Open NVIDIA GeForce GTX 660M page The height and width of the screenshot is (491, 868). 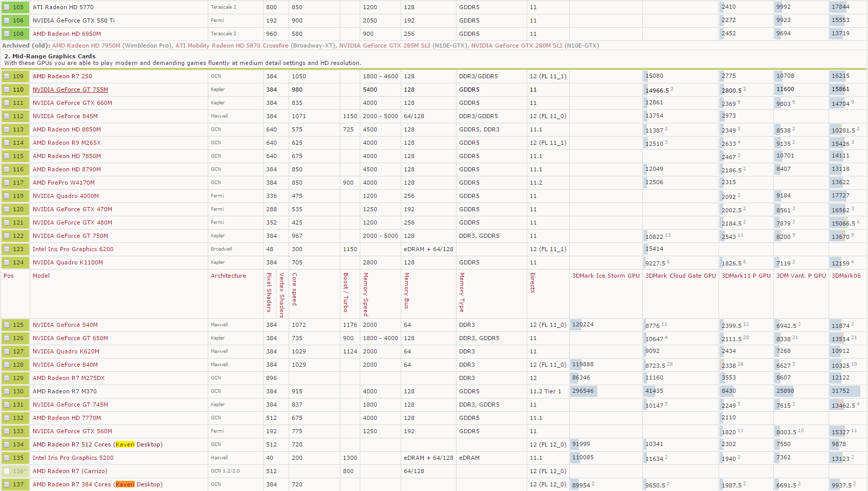click(72, 103)
